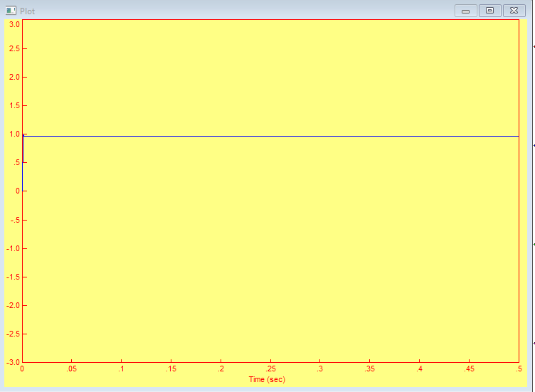Click the -.5 y-axis label
Image resolution: width=535 pixels, height=392 pixels.
pyautogui.click(x=16, y=220)
